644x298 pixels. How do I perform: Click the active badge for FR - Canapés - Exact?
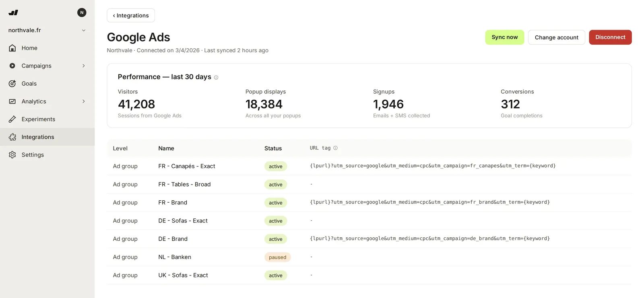275,166
